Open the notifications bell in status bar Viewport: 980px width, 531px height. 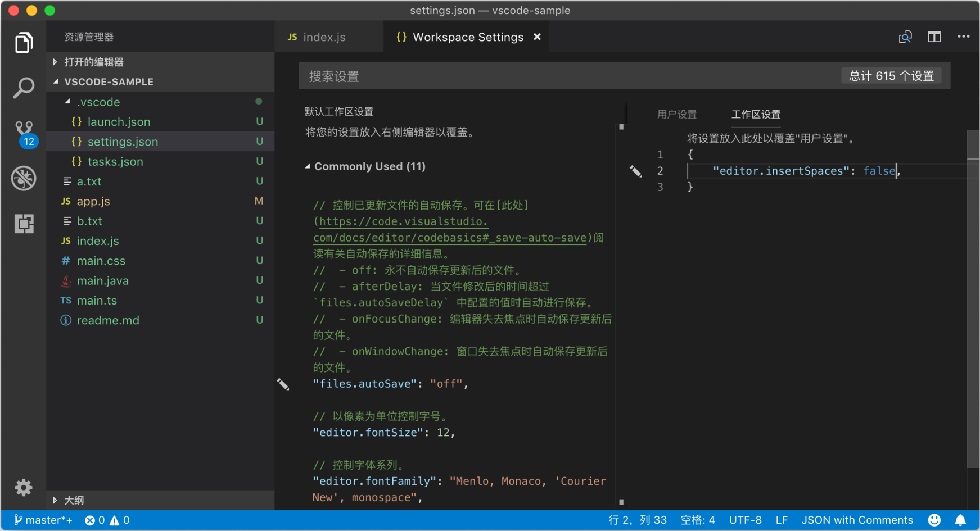(x=961, y=520)
